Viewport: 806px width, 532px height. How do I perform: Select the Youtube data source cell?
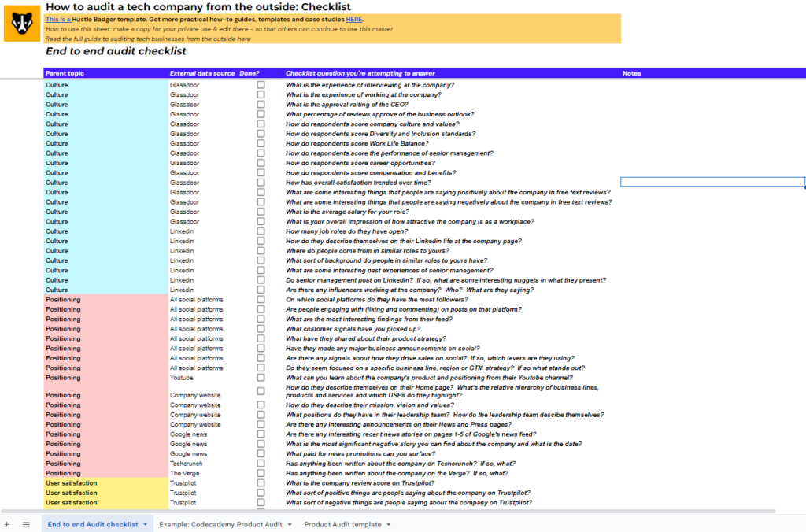coord(182,378)
